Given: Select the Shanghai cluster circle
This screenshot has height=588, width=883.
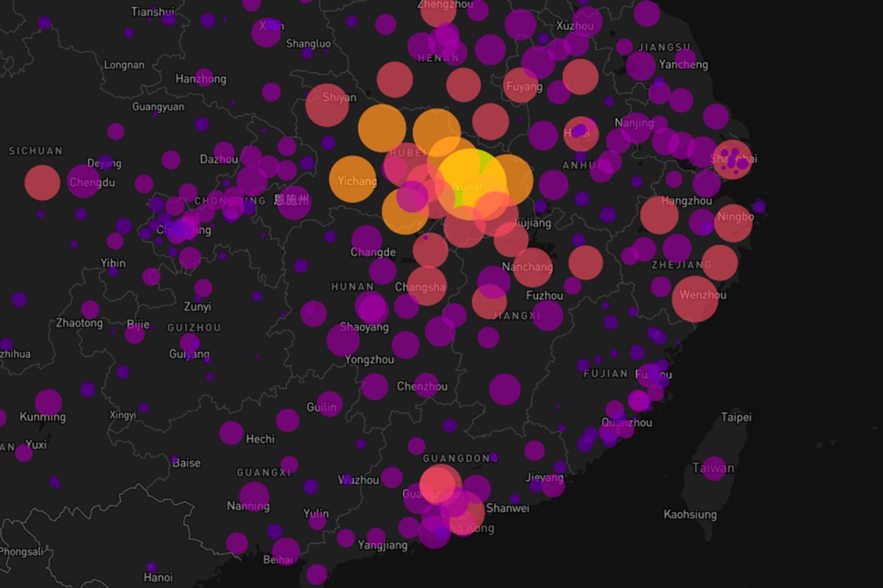Looking at the screenshot, I should (x=732, y=160).
